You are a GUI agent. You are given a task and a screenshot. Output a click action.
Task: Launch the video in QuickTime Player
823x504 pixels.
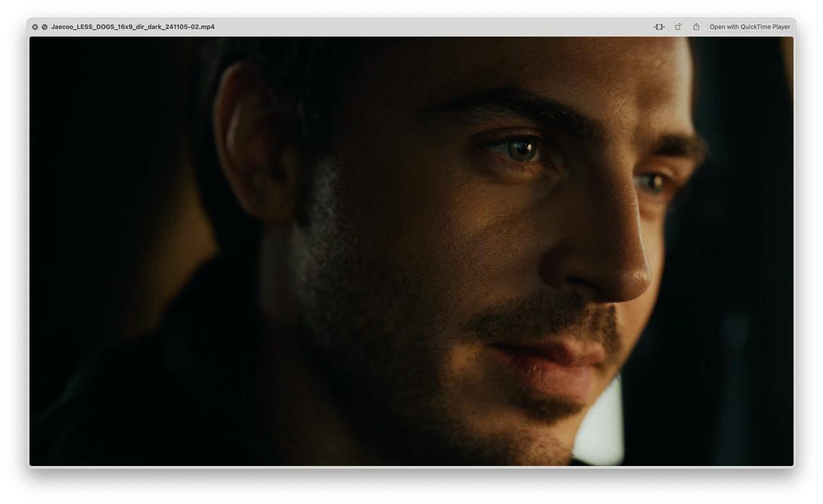click(749, 27)
